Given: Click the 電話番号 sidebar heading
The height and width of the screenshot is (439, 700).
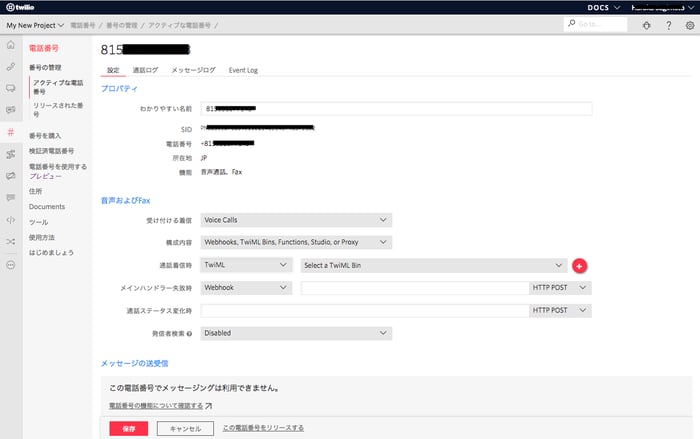Looking at the screenshot, I should (44, 48).
